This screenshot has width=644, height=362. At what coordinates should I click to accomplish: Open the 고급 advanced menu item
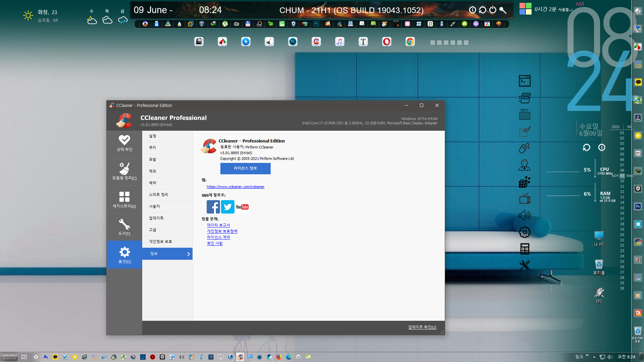(167, 230)
